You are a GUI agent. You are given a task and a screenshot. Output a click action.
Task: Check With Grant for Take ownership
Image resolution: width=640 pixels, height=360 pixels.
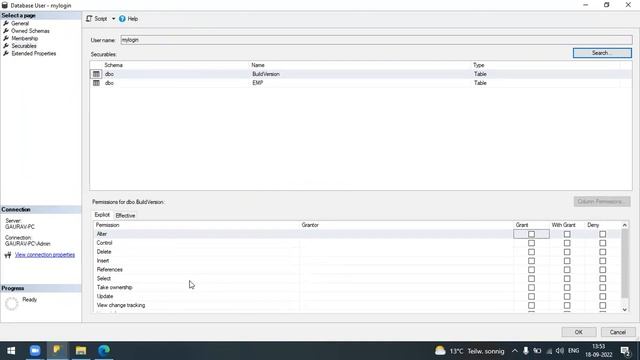point(567,288)
